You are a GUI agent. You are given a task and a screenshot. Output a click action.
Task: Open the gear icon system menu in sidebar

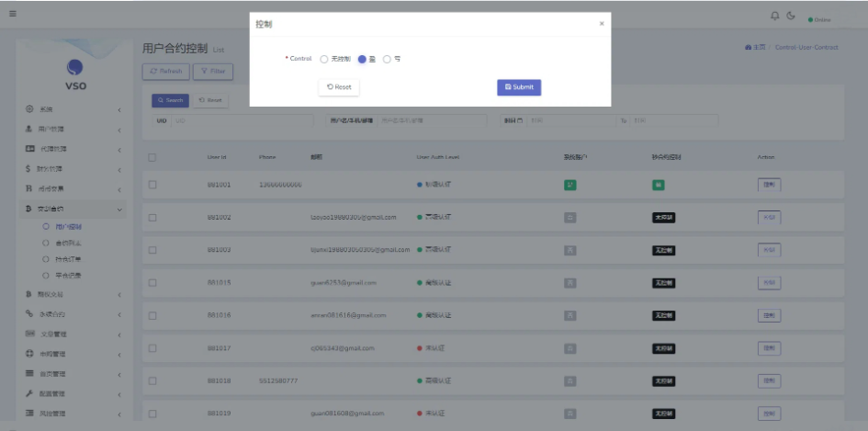[x=29, y=109]
